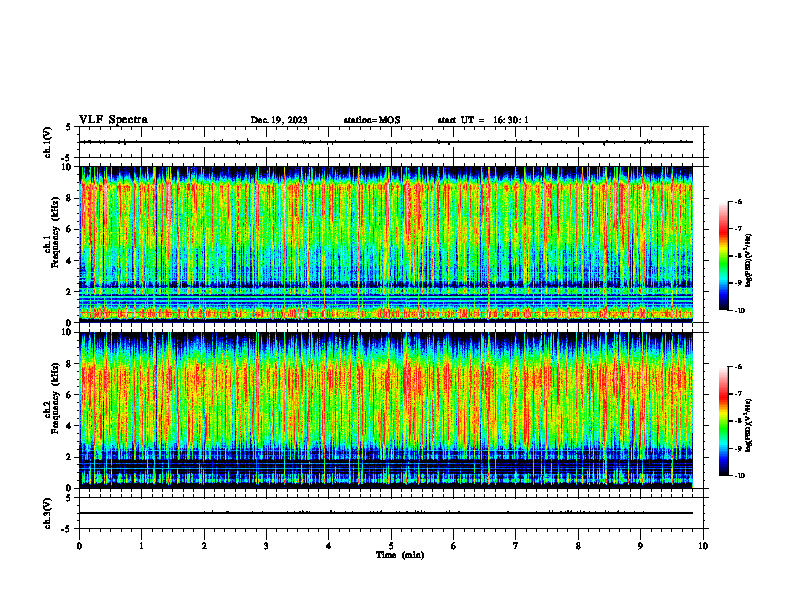Viewport: 792px width, 612px height.
Task: Click the time axis tick label "8"
Action: (578, 546)
